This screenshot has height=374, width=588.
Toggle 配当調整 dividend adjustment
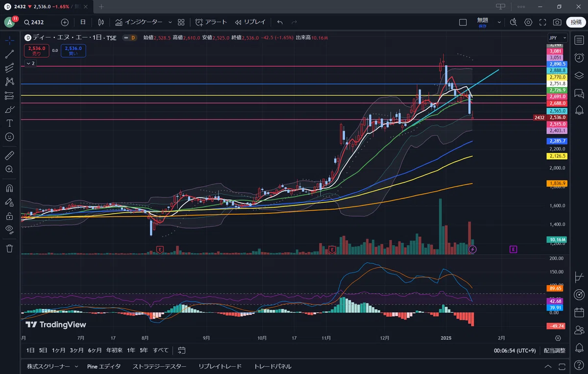tap(554, 350)
